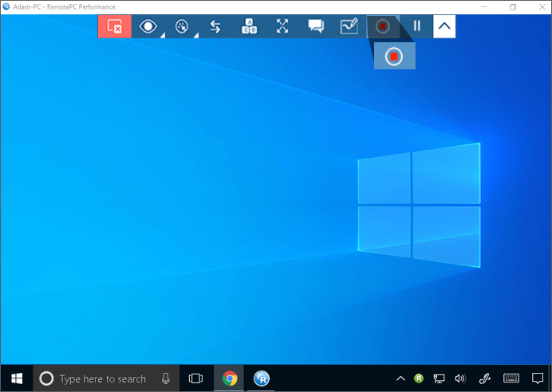Viewport: 552px width, 392px height.
Task: Open RemotePC app in the taskbar
Action: pos(262,378)
